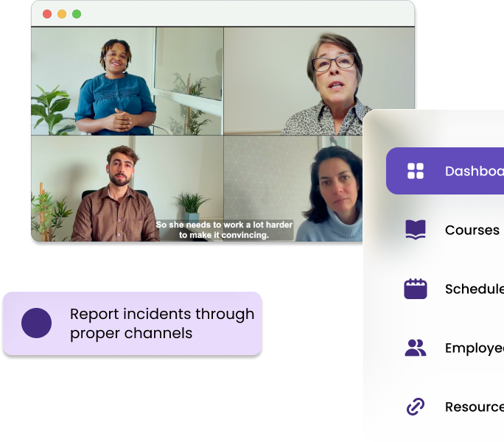The width and height of the screenshot is (504, 442).
Task: Click the Courses open-book icon
Action: coord(416,230)
